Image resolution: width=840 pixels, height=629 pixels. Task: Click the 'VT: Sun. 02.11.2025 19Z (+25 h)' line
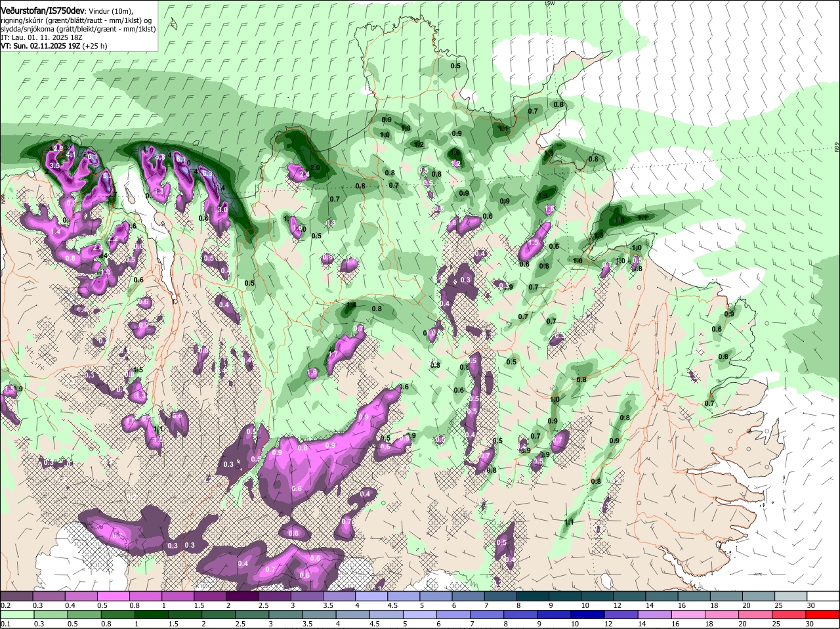pos(54,46)
